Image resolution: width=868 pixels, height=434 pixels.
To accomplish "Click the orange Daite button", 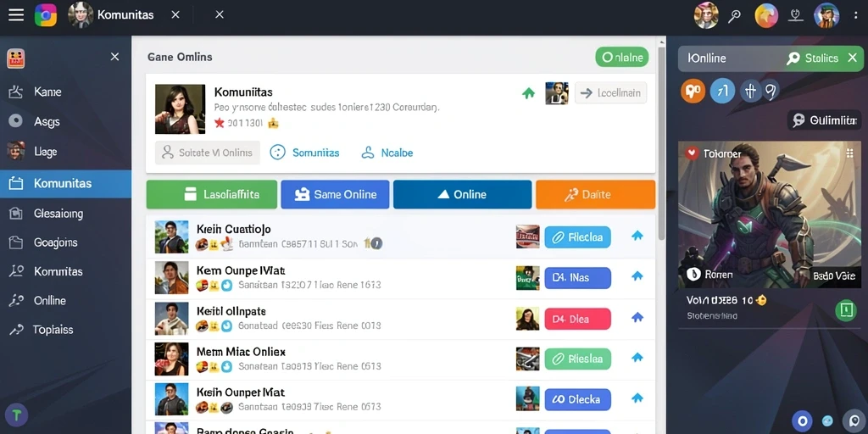I will click(595, 194).
